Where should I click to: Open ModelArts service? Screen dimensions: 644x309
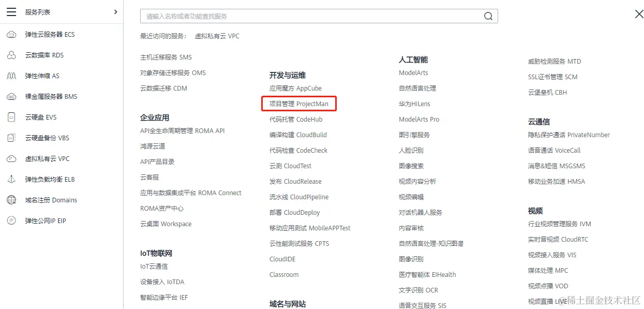point(413,73)
